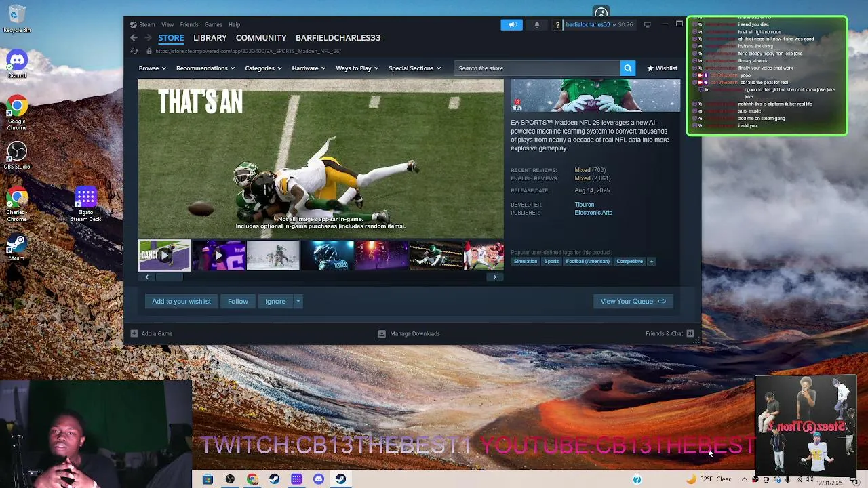The image size is (868, 488).
Task: Open the Manage Downloads icon
Action: pyautogui.click(x=382, y=333)
